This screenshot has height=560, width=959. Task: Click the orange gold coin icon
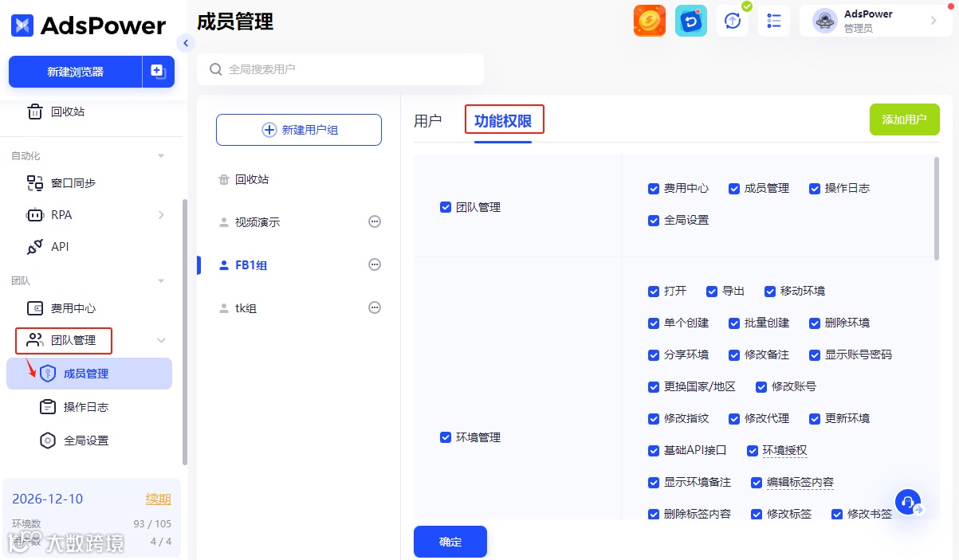click(x=650, y=21)
